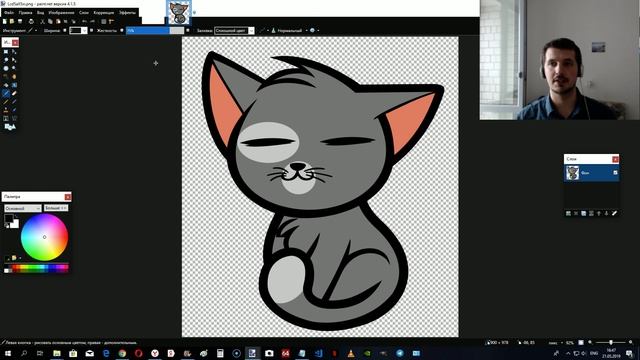The image size is (640, 360).
Task: Duplicate layer button in the Layers panel
Action: (x=584, y=213)
